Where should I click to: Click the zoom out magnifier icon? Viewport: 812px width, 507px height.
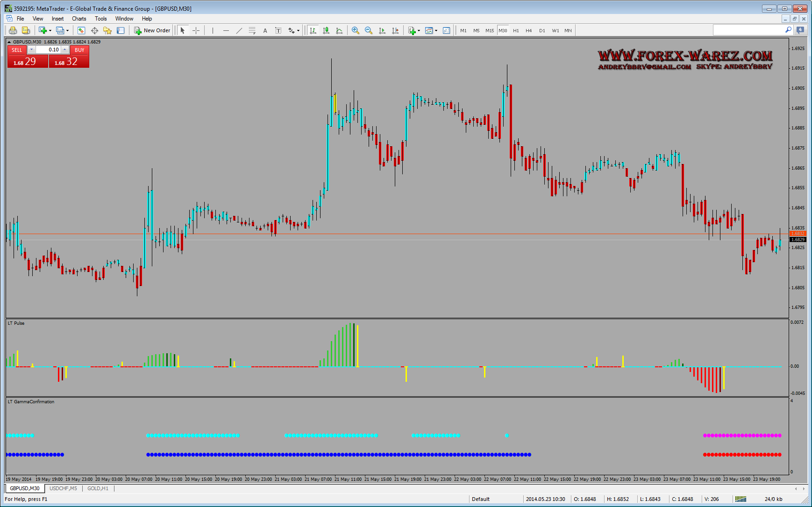point(369,31)
